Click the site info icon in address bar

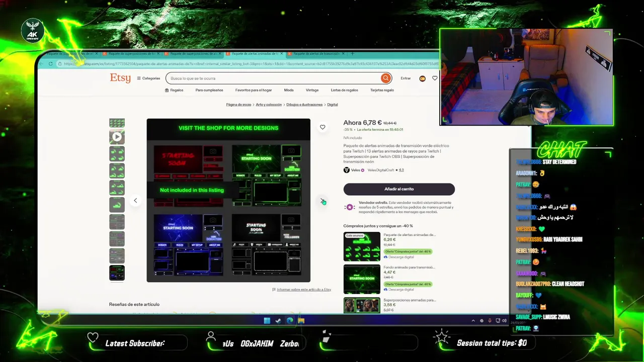pos(59,64)
